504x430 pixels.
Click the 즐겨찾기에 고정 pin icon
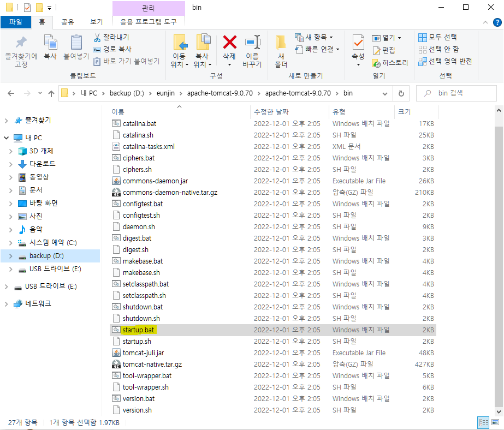pyautogui.click(x=21, y=42)
